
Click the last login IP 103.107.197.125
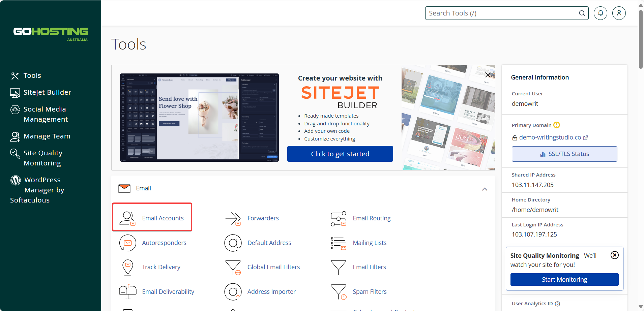click(x=534, y=235)
